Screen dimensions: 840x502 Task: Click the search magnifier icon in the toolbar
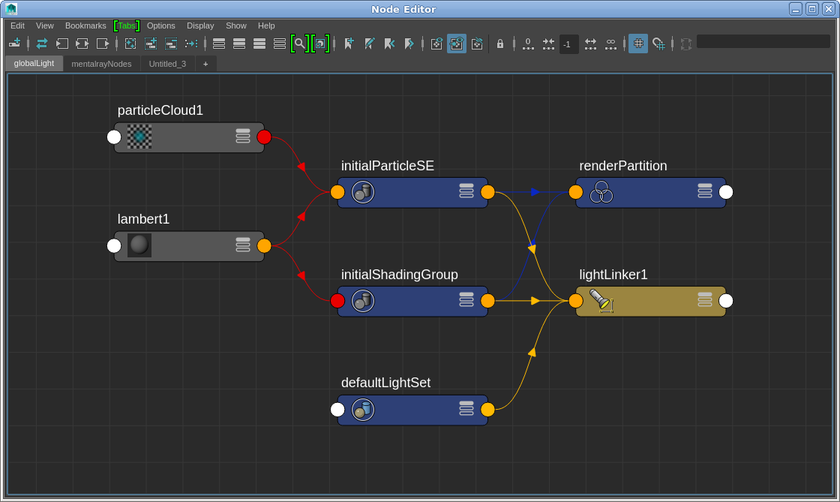[299, 44]
